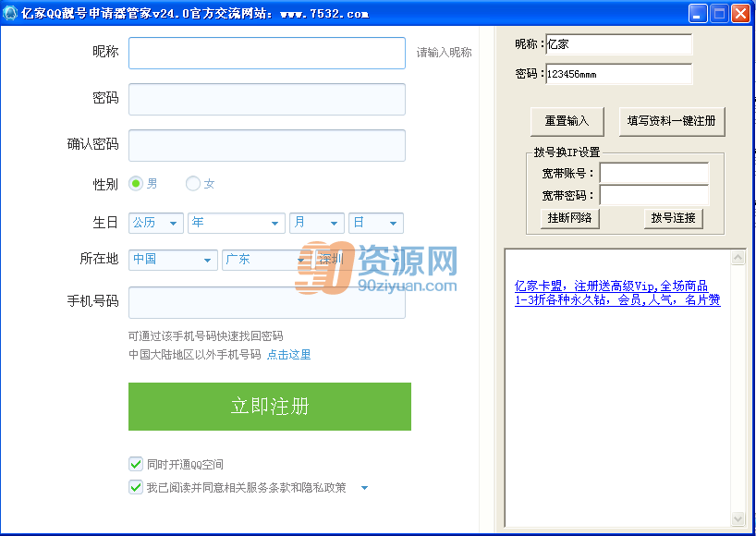Open the 公历 calendar type dropdown

click(x=156, y=223)
